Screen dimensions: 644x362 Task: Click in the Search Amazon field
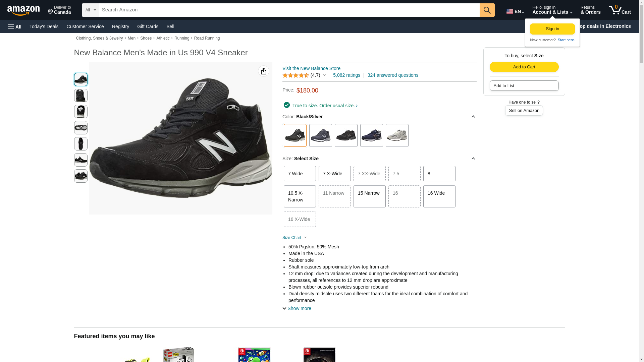(288, 10)
